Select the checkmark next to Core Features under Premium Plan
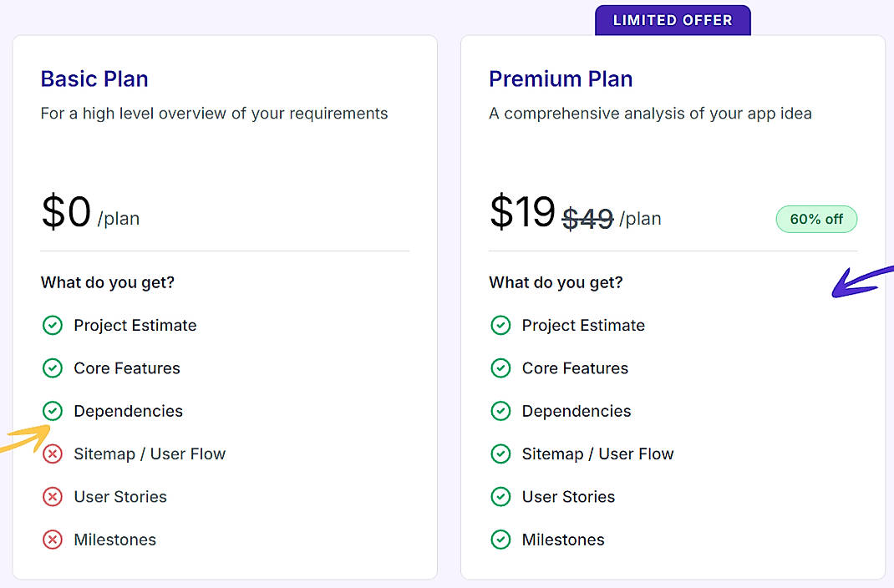 coord(500,367)
